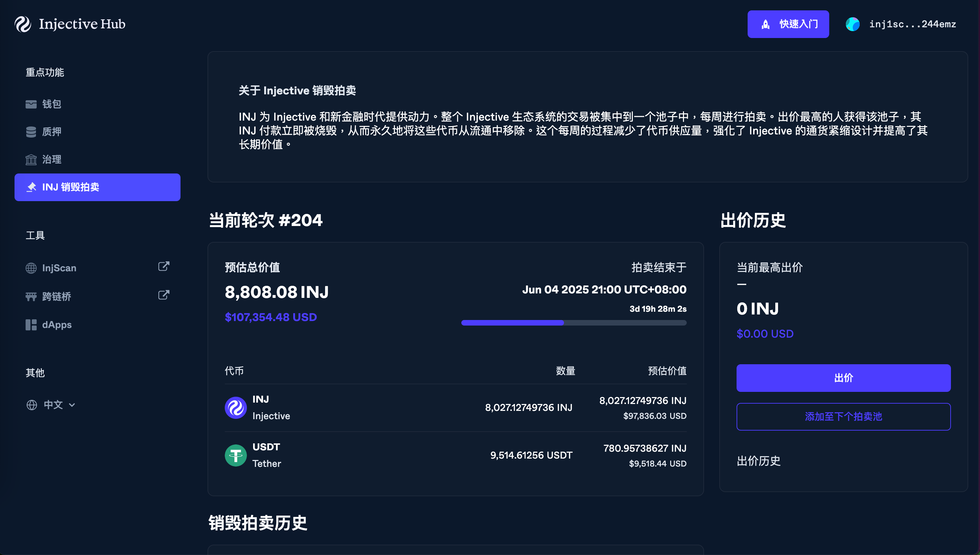This screenshot has height=555, width=980.
Task: Go to the InjScan menu entry
Action: click(59, 268)
